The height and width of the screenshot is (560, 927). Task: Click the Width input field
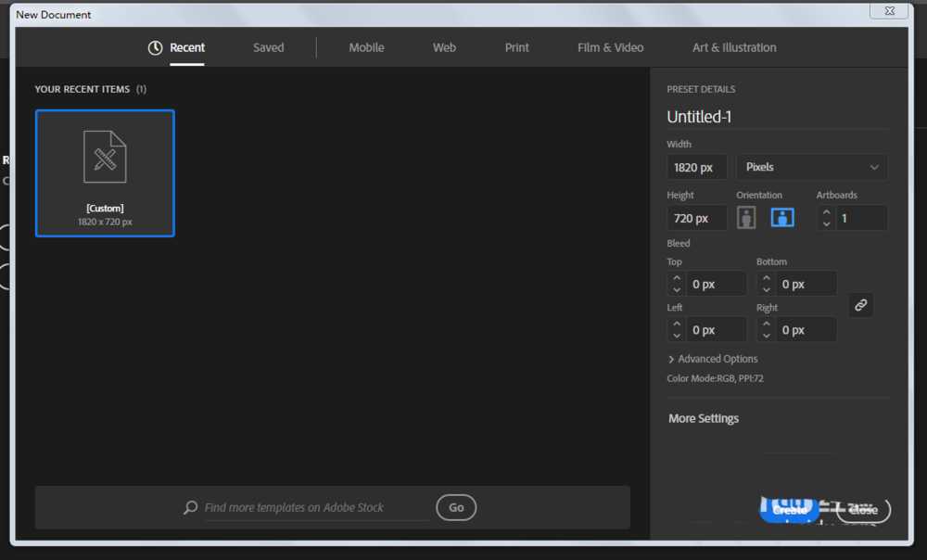pos(696,167)
